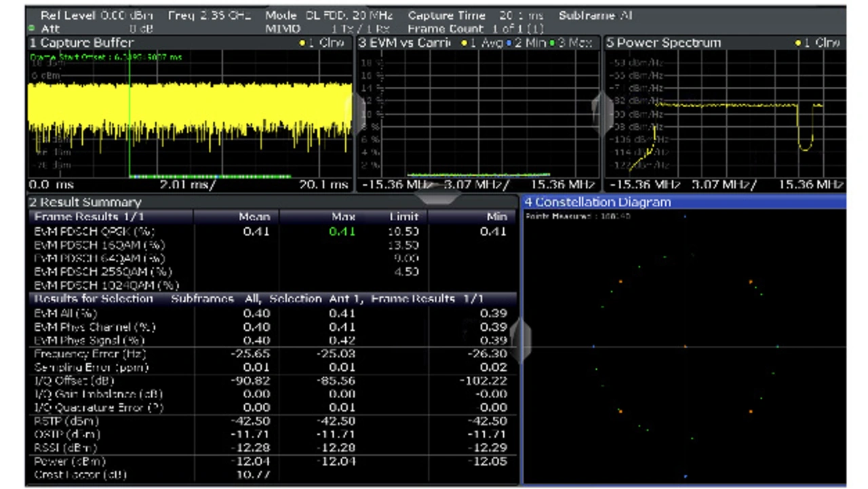Open the Ref Level setting in header
This screenshot has width=868, height=489.
coord(97,15)
